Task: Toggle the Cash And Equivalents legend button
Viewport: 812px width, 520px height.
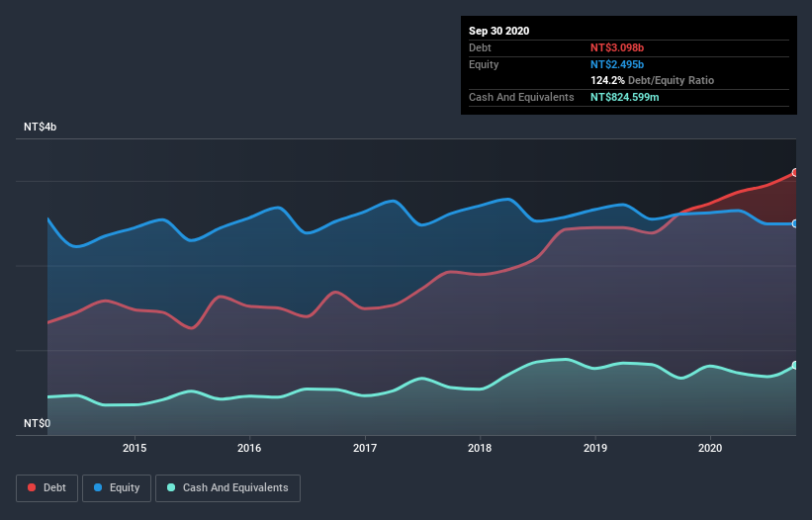Action: click(227, 488)
